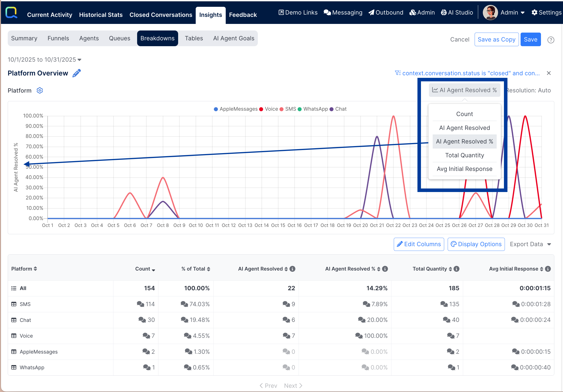Click the help question mark icon

[551, 40]
